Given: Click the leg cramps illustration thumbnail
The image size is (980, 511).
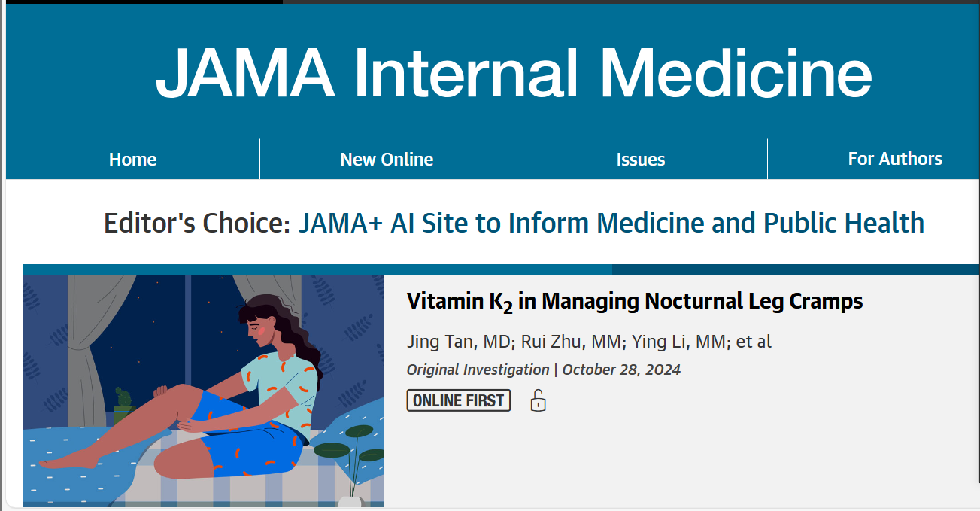Looking at the screenshot, I should point(204,391).
